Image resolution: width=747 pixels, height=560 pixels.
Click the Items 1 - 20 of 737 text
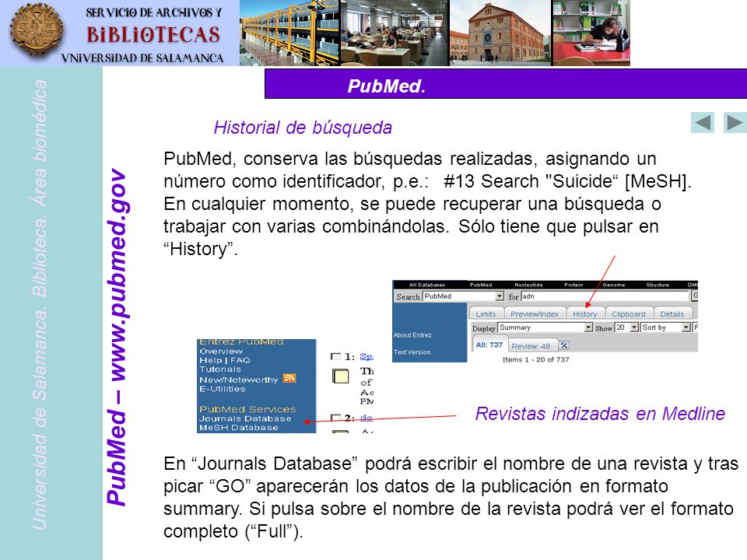535,359
